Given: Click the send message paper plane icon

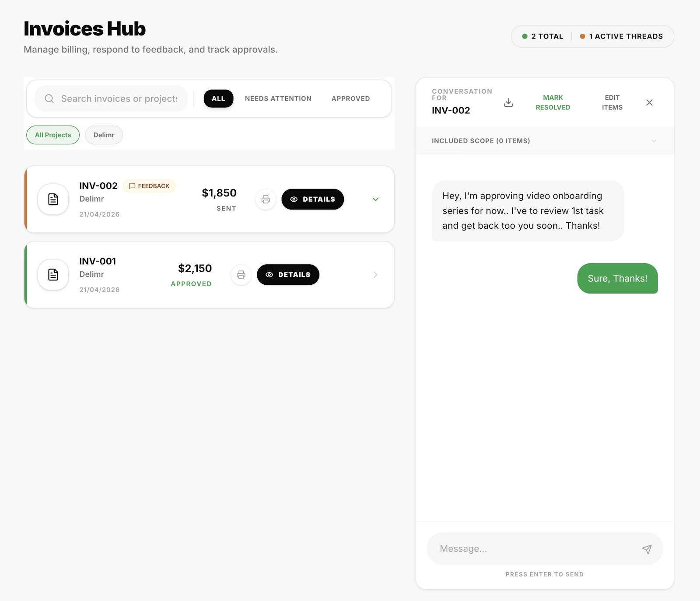Looking at the screenshot, I should point(647,549).
